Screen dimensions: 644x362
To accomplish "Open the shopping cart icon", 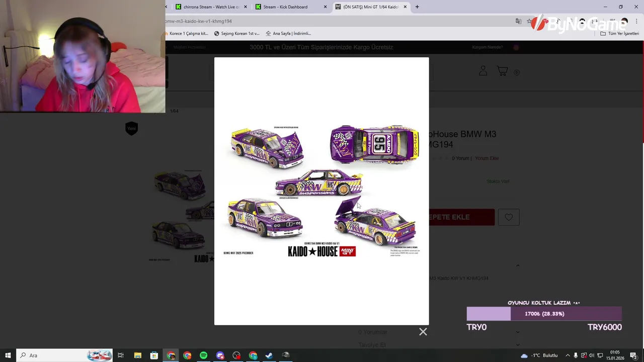I will pyautogui.click(x=503, y=71).
